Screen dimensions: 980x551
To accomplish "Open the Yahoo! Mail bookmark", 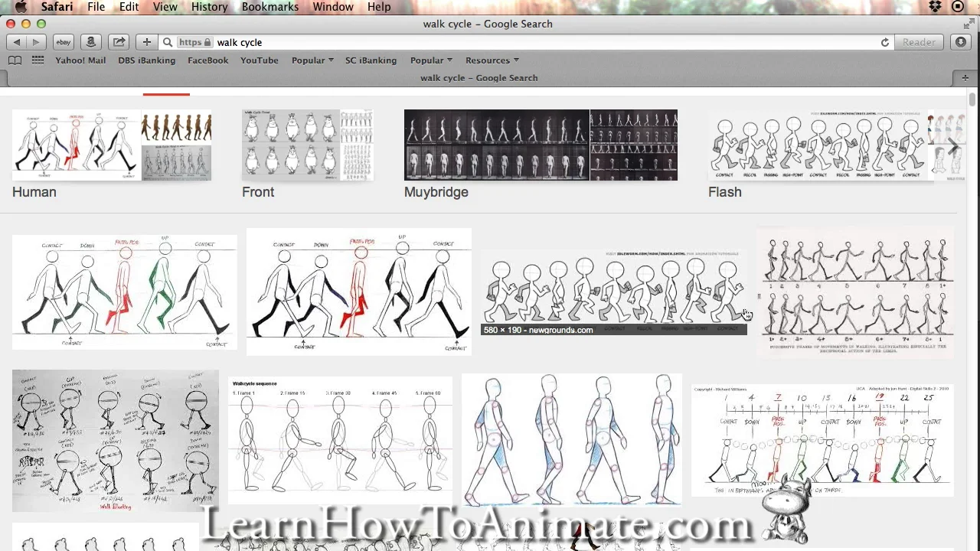I will [x=80, y=60].
